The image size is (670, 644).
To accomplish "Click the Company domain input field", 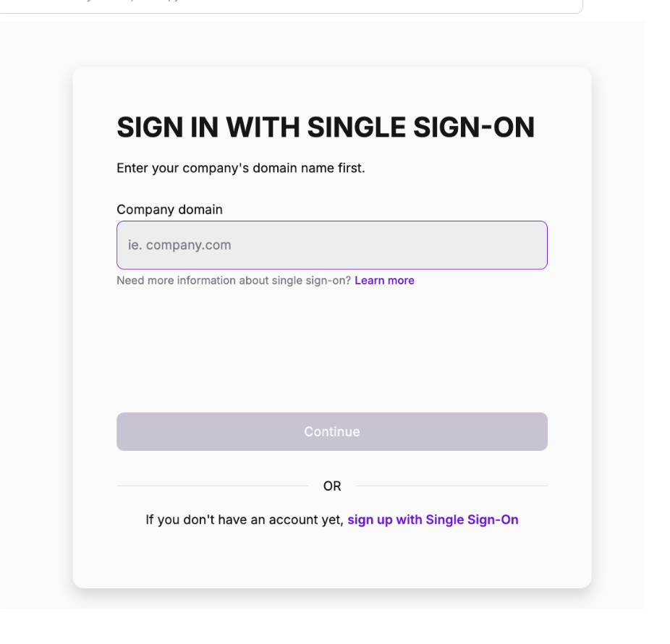I will (x=331, y=245).
